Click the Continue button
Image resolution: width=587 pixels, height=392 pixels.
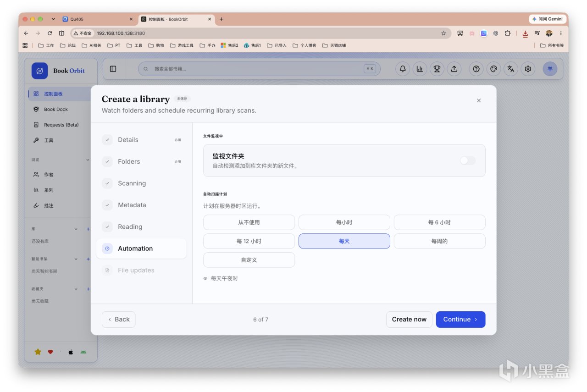pyautogui.click(x=460, y=320)
